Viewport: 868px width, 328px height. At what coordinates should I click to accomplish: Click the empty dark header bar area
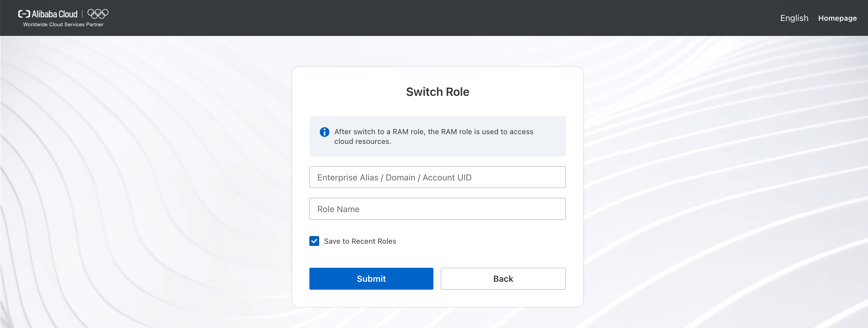point(438,18)
